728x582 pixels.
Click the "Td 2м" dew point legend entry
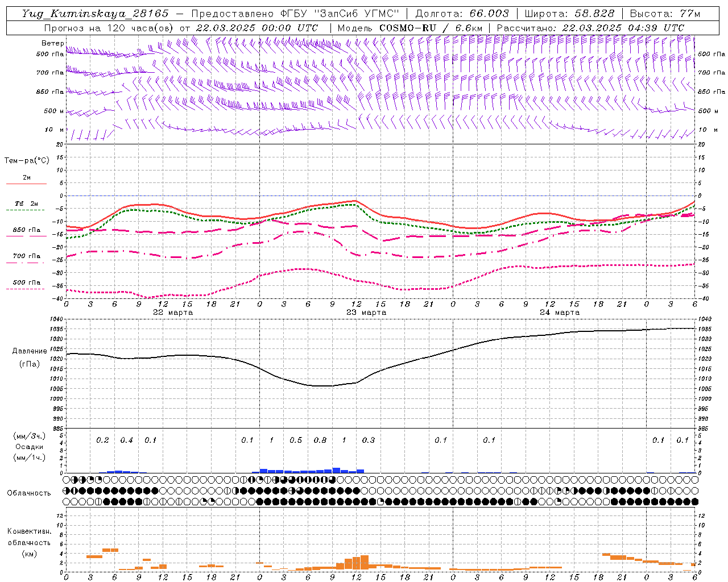click(27, 203)
